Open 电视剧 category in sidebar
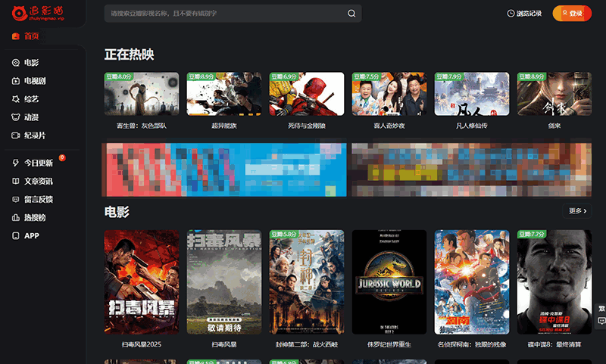Viewport: 606px width, 364px height. click(x=35, y=81)
